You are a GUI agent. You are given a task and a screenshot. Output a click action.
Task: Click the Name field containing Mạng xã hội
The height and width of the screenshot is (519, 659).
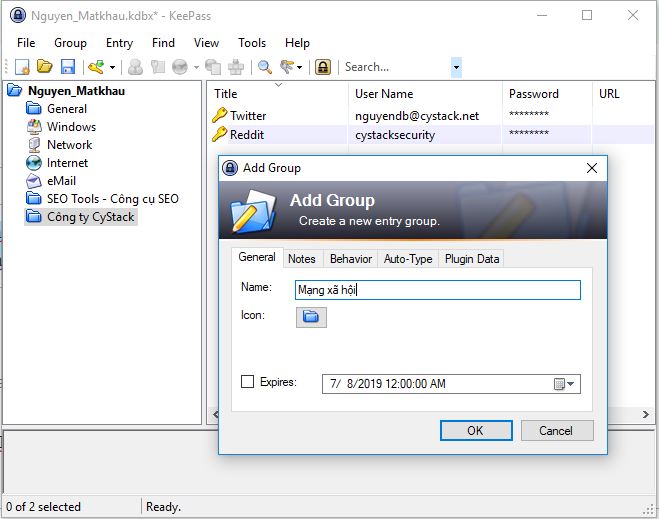(438, 290)
